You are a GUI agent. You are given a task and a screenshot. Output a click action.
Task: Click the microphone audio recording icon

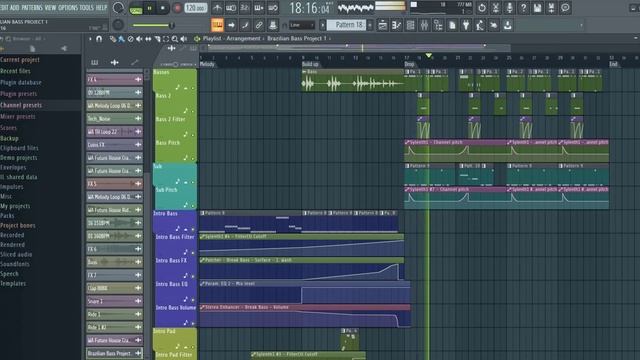(x=509, y=8)
